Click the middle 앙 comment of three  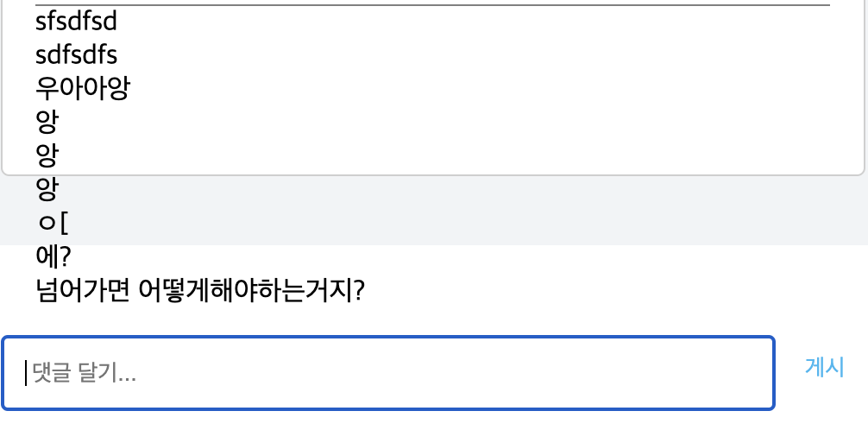(x=47, y=155)
